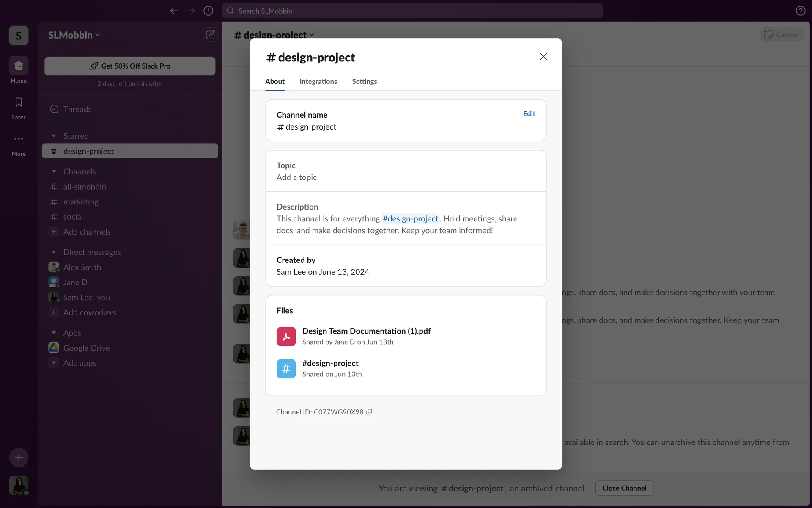The width and height of the screenshot is (812, 508).
Task: Collapse the Apps section
Action: pos(54,333)
